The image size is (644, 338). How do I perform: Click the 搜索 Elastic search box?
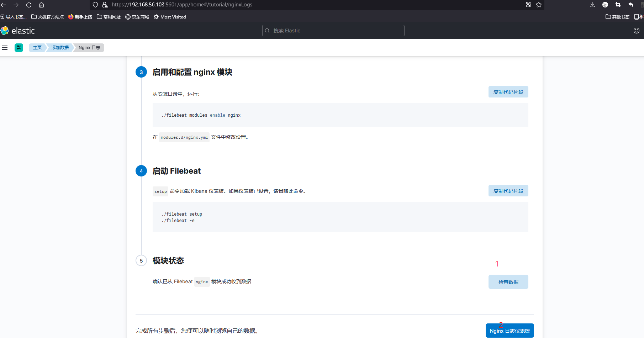(x=333, y=31)
